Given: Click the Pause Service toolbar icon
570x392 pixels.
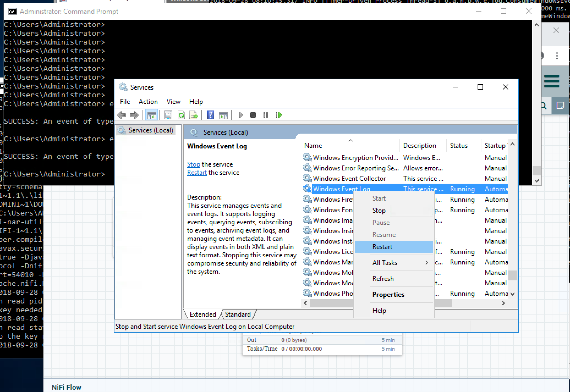Looking at the screenshot, I should pyautogui.click(x=265, y=115).
